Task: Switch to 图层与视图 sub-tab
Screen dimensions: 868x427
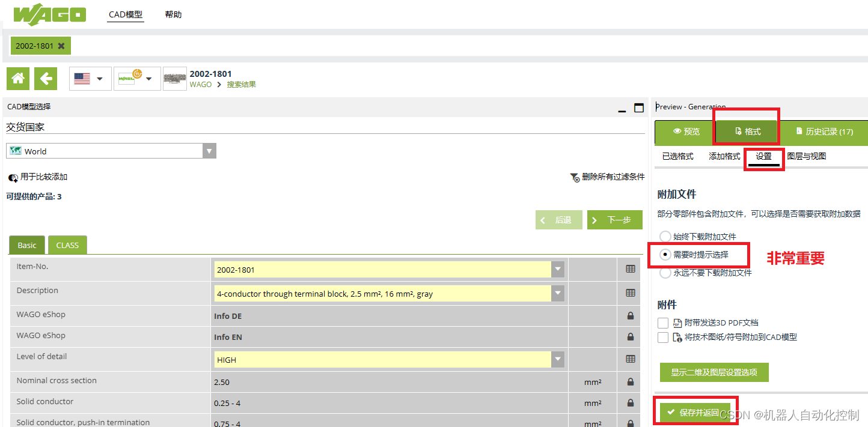Action: coord(806,156)
